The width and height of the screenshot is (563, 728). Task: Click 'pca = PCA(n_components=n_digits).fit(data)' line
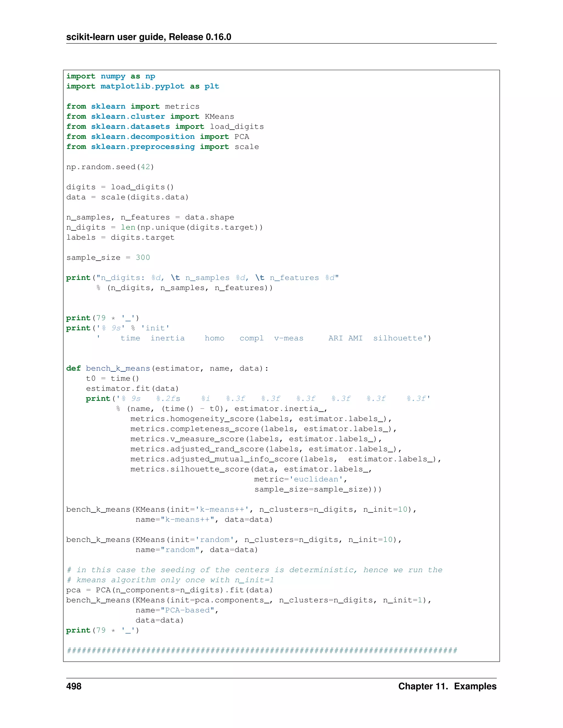pyautogui.click(x=169, y=590)
